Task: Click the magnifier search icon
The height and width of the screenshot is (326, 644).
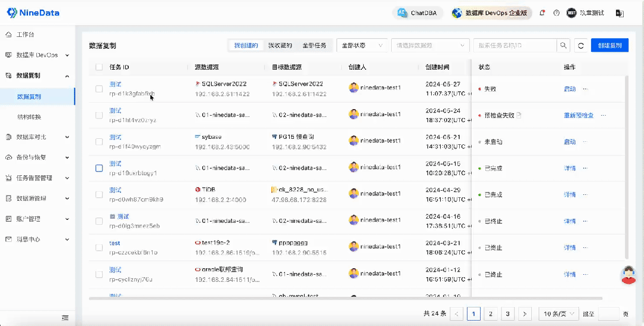Action: coord(563,45)
